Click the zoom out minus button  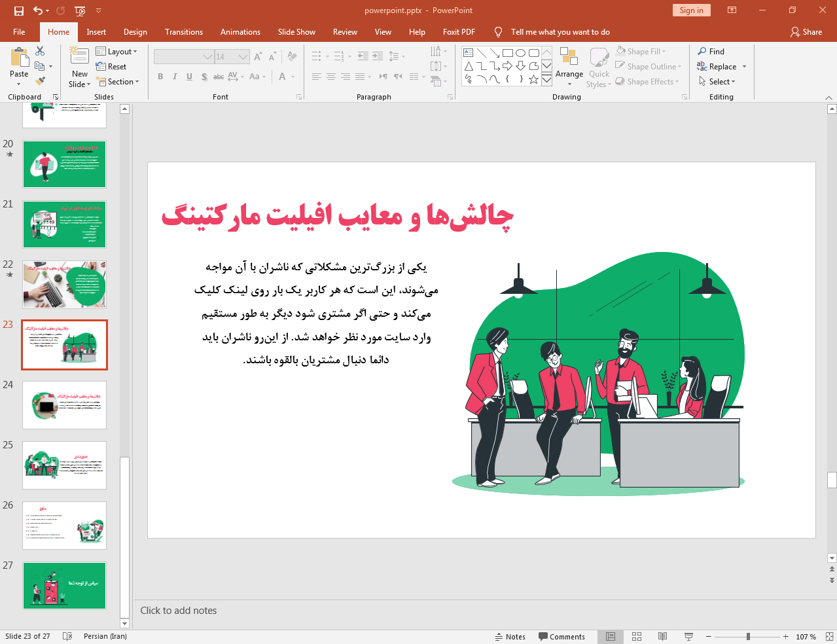click(708, 637)
